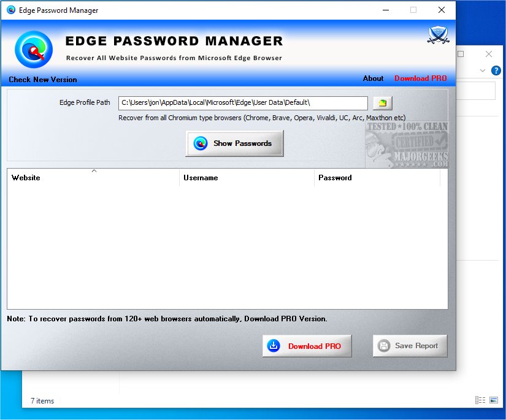Image resolution: width=506 pixels, height=420 pixels.
Task: Click the Save Report button
Action: 410,346
